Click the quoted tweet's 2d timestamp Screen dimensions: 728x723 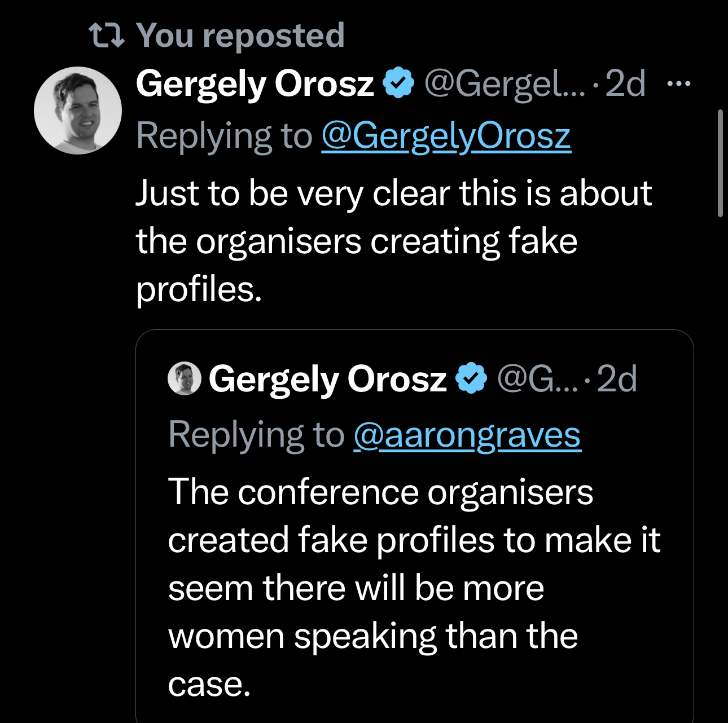616,378
